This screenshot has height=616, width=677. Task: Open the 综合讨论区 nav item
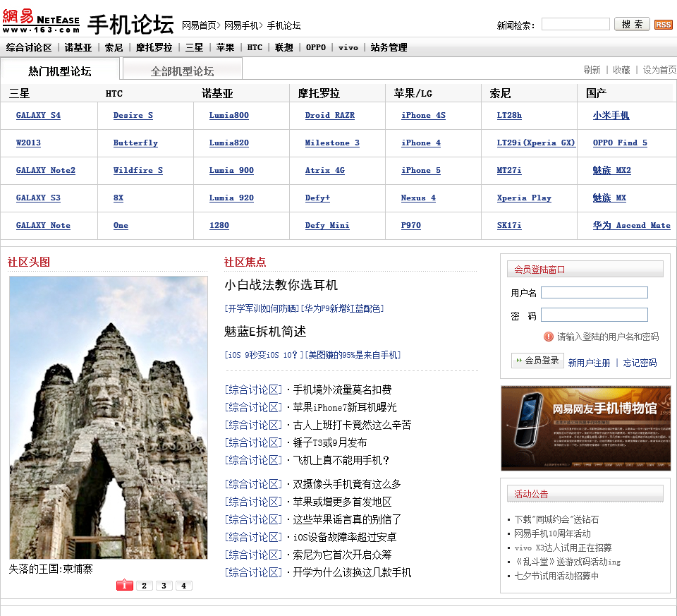tap(29, 47)
